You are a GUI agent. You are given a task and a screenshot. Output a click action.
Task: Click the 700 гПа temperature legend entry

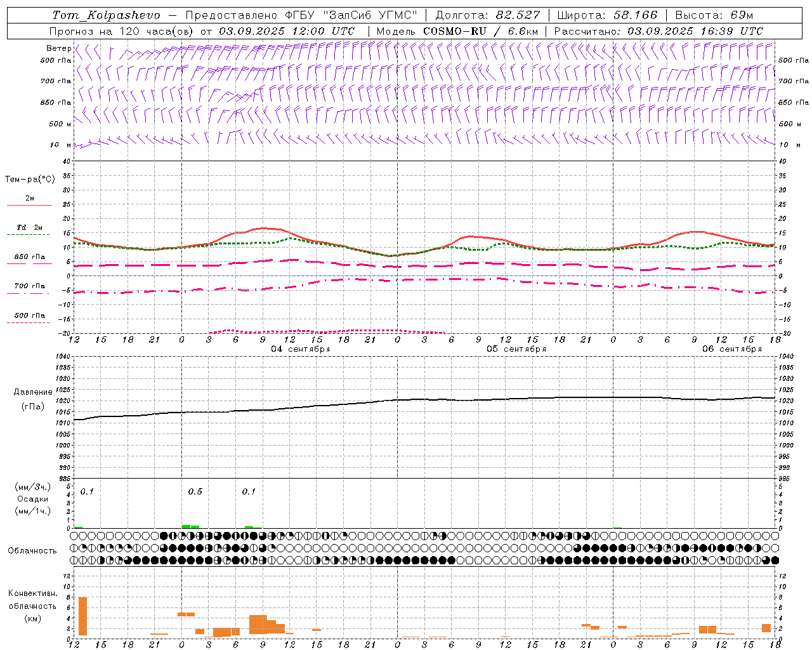coord(29,286)
